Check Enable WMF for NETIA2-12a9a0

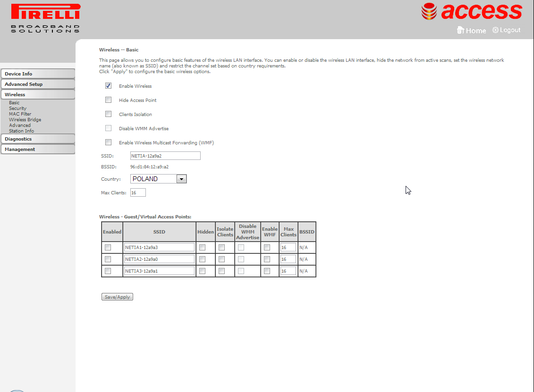click(x=267, y=259)
